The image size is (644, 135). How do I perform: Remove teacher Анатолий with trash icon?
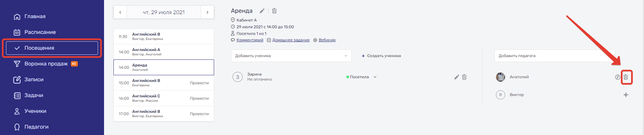tap(626, 77)
